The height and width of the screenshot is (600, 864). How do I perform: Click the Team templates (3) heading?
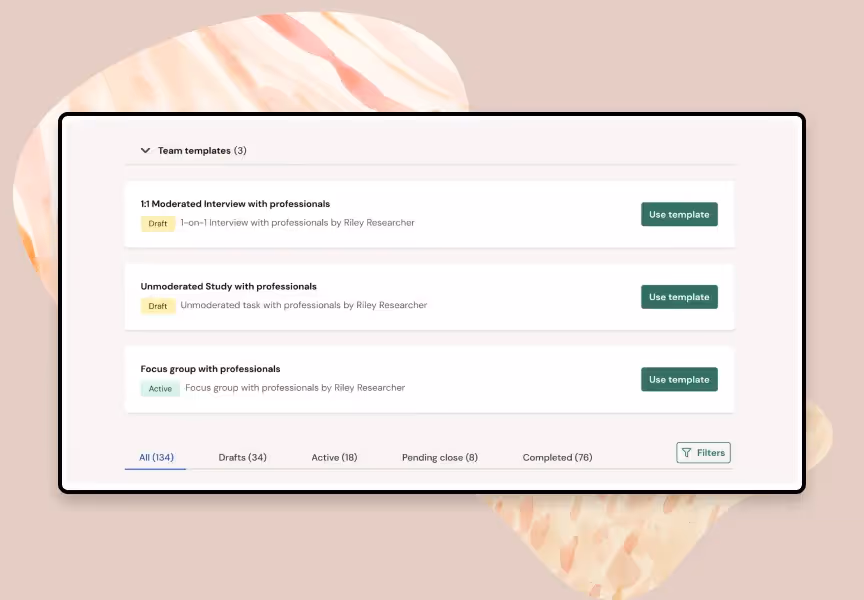[x=202, y=150]
